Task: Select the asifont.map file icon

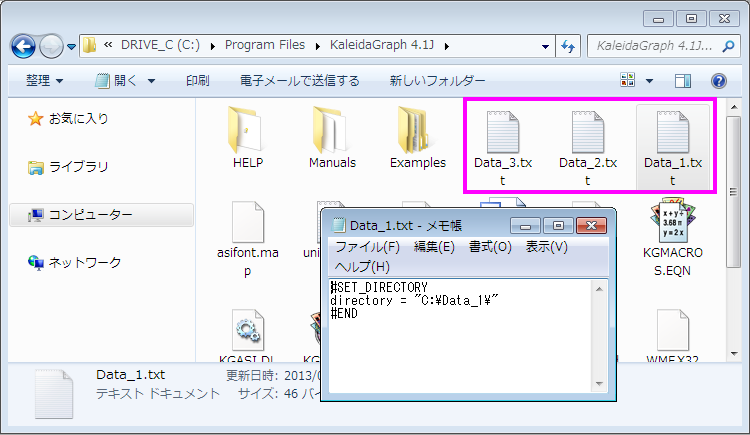Action: (x=248, y=222)
